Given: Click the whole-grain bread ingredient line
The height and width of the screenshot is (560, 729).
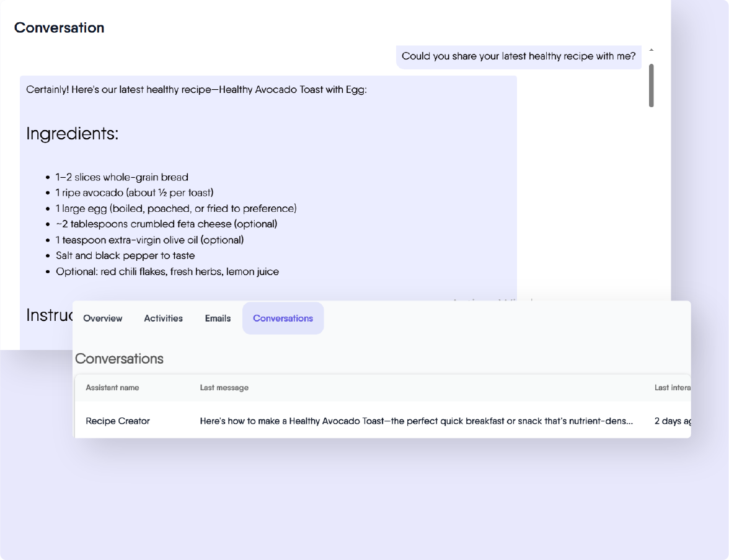Looking at the screenshot, I should click(x=122, y=177).
